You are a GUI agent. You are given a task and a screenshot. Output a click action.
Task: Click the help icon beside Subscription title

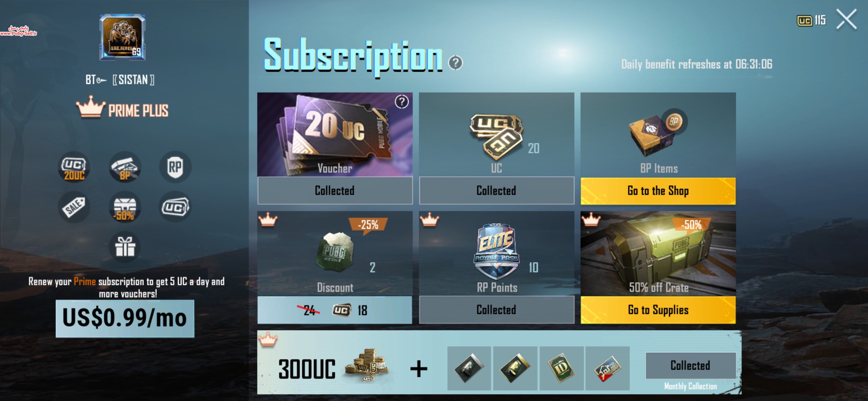pyautogui.click(x=455, y=63)
